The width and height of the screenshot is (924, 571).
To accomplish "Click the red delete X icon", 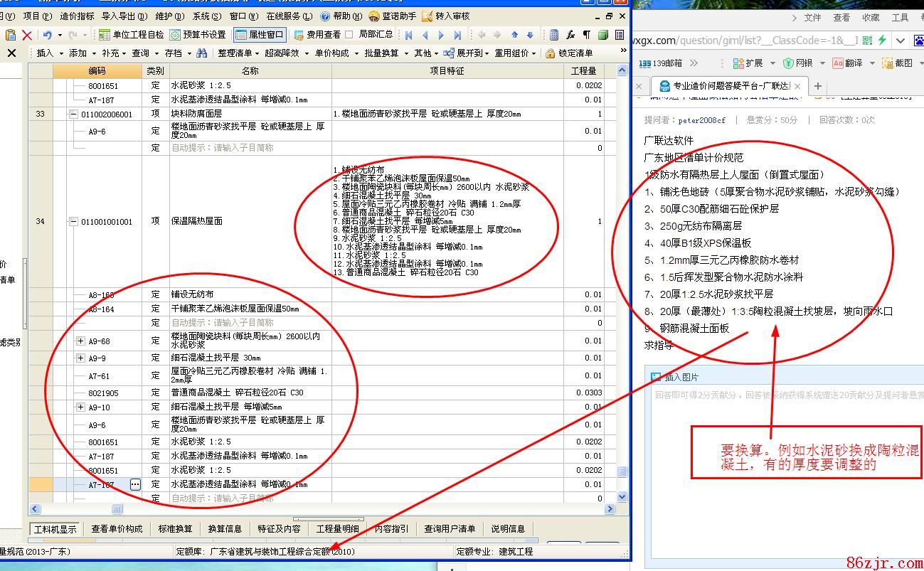I will point(27,35).
